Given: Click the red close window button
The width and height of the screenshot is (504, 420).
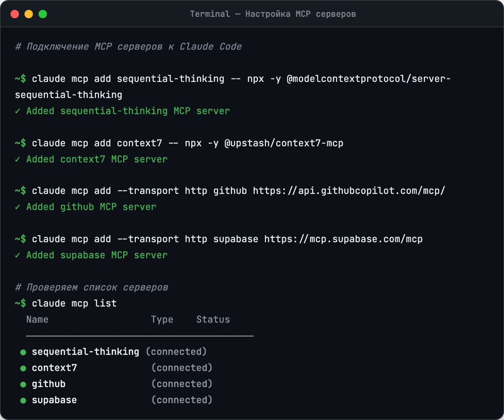Looking at the screenshot, I should (15, 14).
